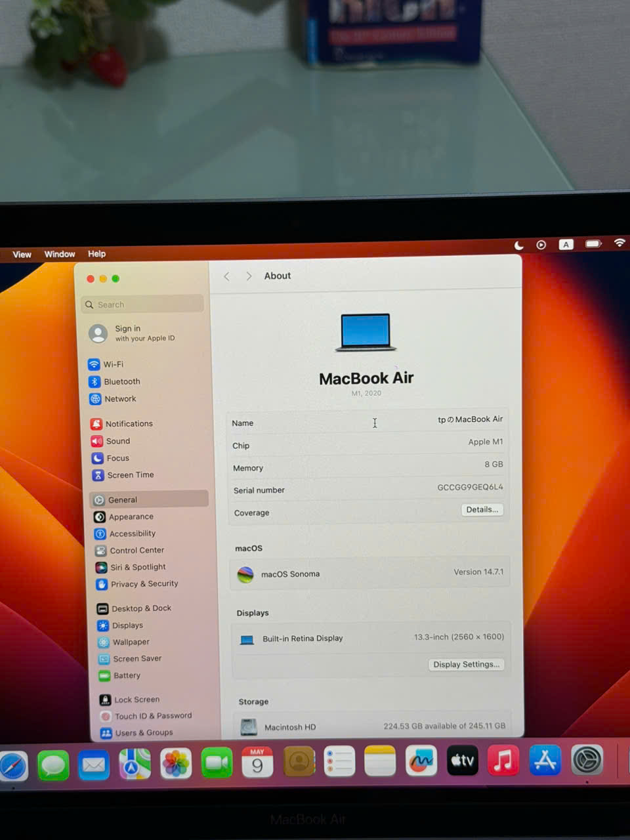Open Calendar showing May 9

[257, 763]
